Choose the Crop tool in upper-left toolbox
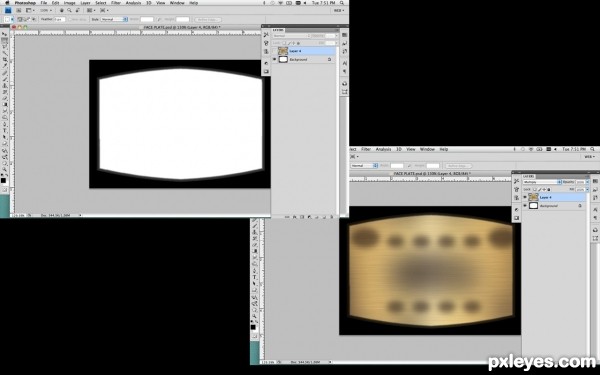 point(5,59)
